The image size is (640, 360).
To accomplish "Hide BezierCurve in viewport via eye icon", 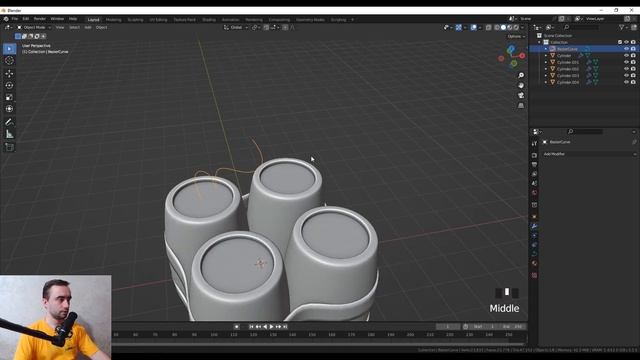I will click(x=626, y=49).
